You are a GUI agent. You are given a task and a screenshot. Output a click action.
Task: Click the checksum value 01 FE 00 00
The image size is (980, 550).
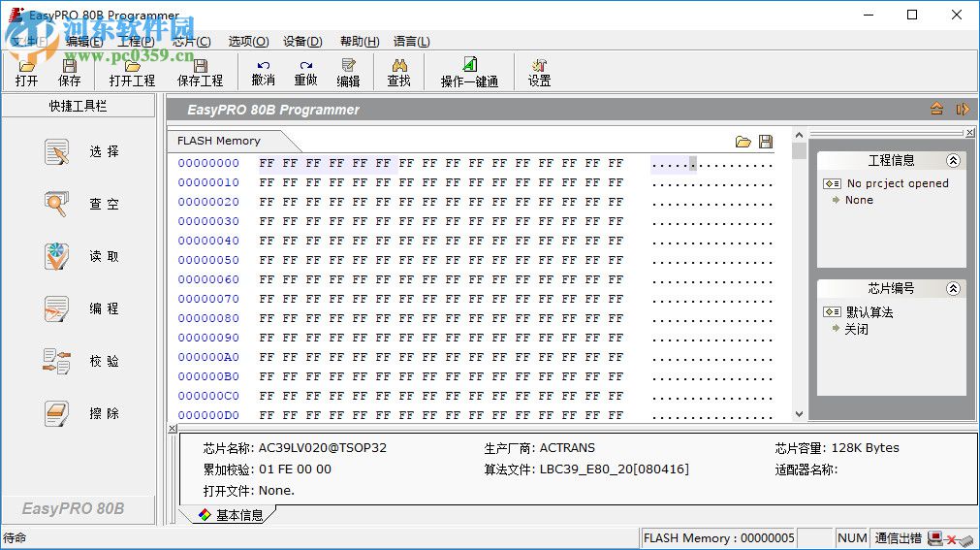coord(295,469)
